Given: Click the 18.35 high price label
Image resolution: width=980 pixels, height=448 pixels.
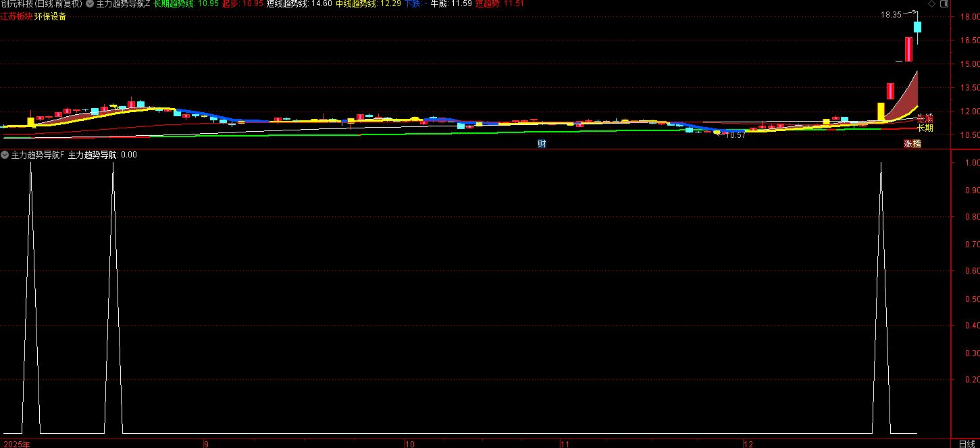Looking at the screenshot, I should point(891,14).
